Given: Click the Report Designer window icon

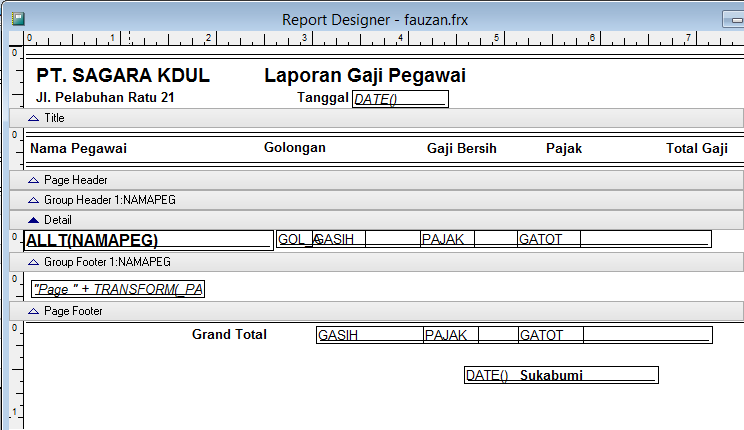Looking at the screenshot, I should [x=18, y=19].
